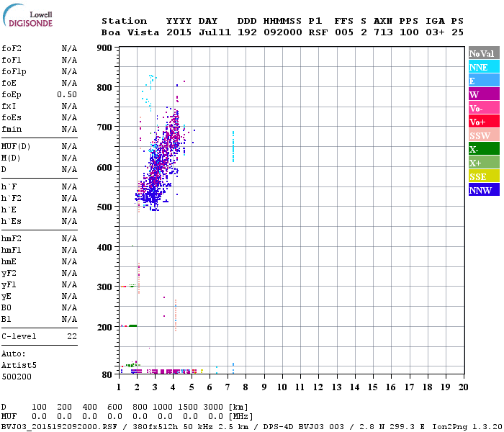The image size is (504, 432).
Task: Click the date value Jul11
Action: (x=215, y=32)
